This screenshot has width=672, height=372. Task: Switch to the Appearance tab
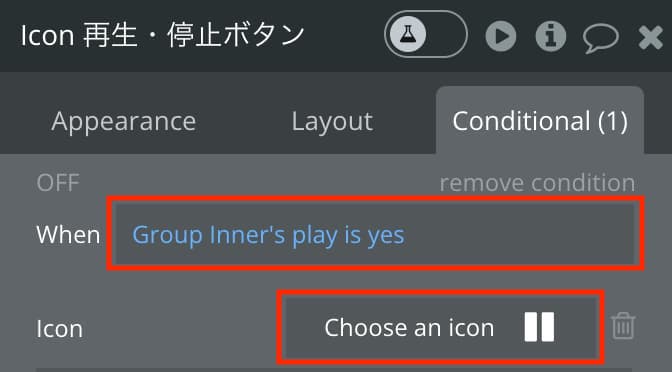pos(123,121)
